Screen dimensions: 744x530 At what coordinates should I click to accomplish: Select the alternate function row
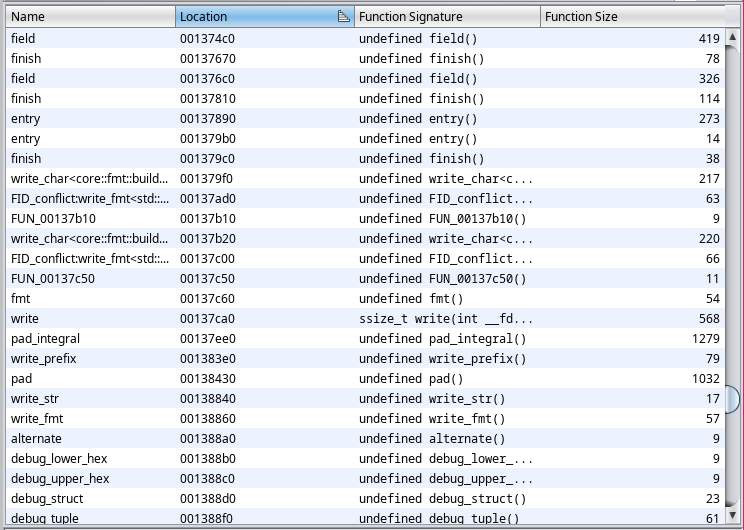click(x=36, y=438)
